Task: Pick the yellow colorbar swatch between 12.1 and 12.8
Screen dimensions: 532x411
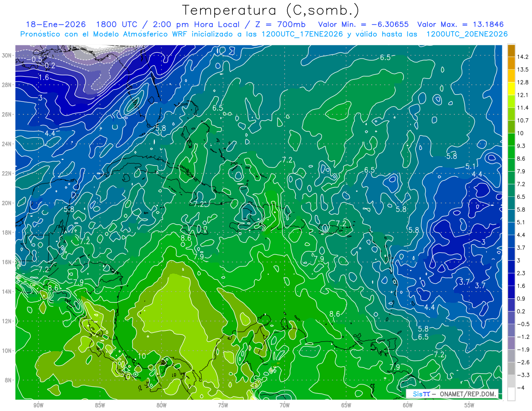Action: point(511,89)
